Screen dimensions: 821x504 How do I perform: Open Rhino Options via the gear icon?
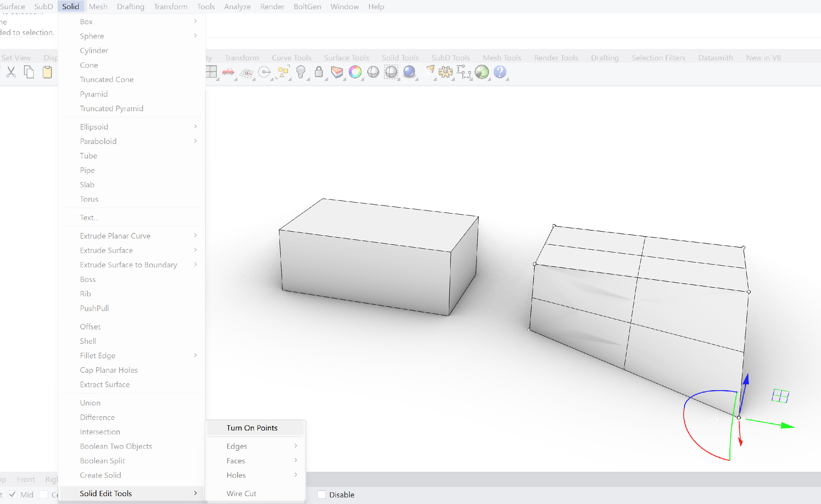[x=445, y=72]
